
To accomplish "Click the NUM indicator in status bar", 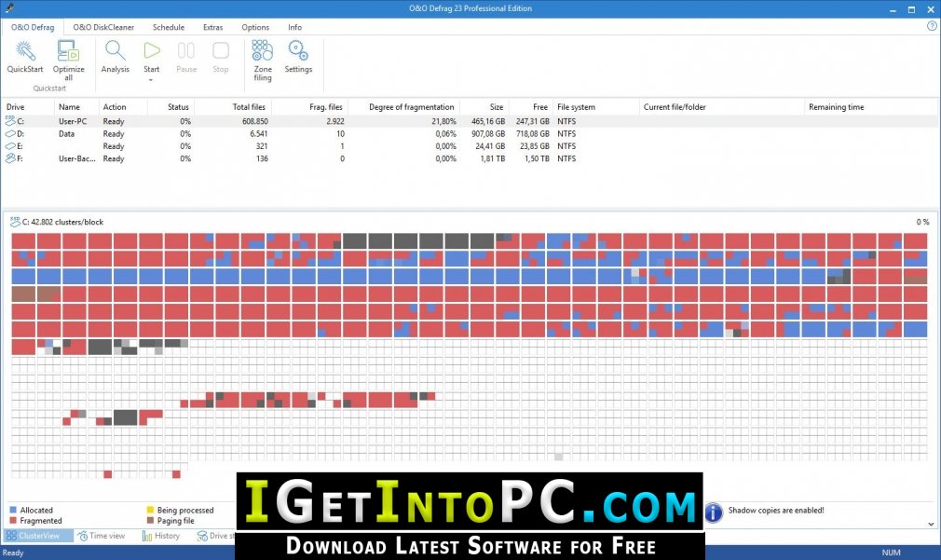I will 892,553.
